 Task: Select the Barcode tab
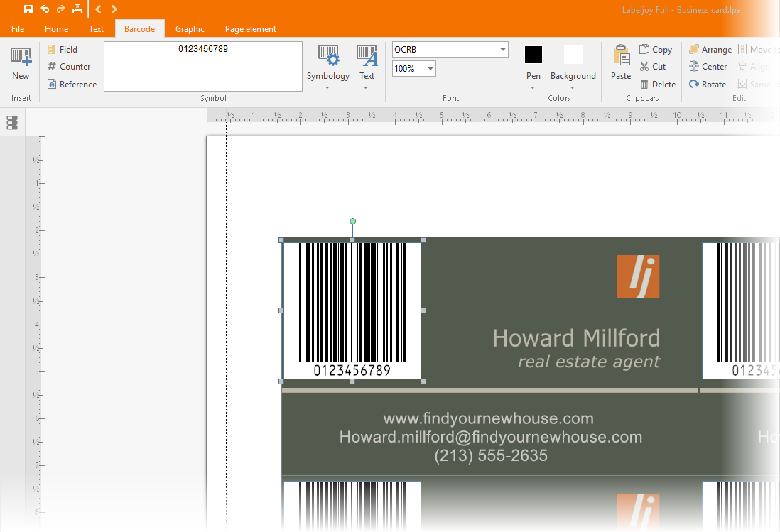[139, 29]
